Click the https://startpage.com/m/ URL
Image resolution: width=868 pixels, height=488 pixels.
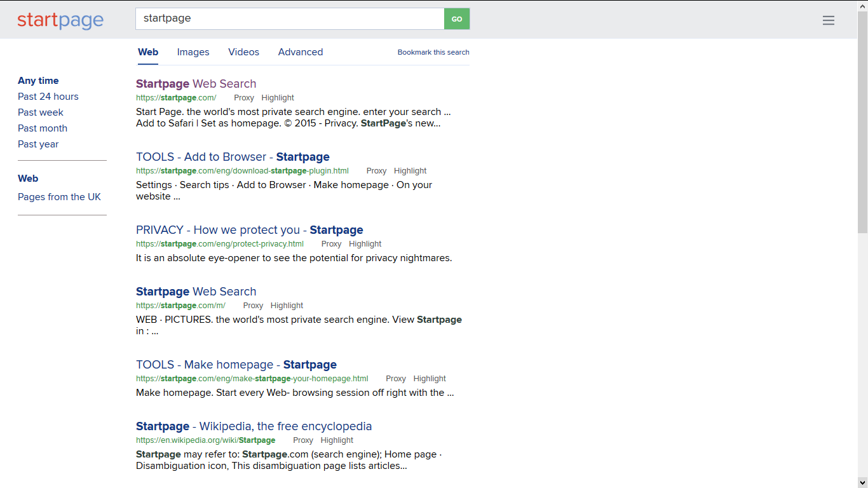[180, 306]
